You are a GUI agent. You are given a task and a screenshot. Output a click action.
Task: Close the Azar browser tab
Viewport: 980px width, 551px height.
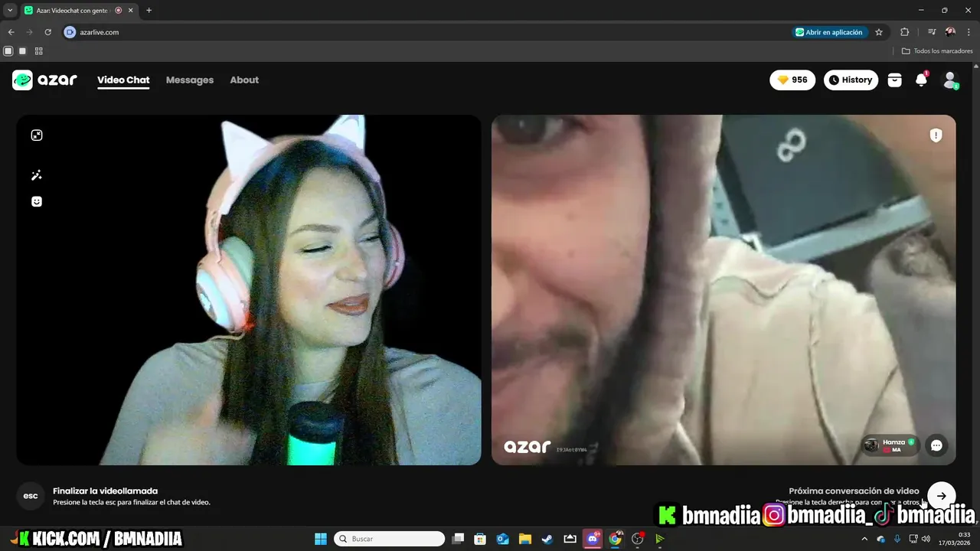[x=130, y=10]
